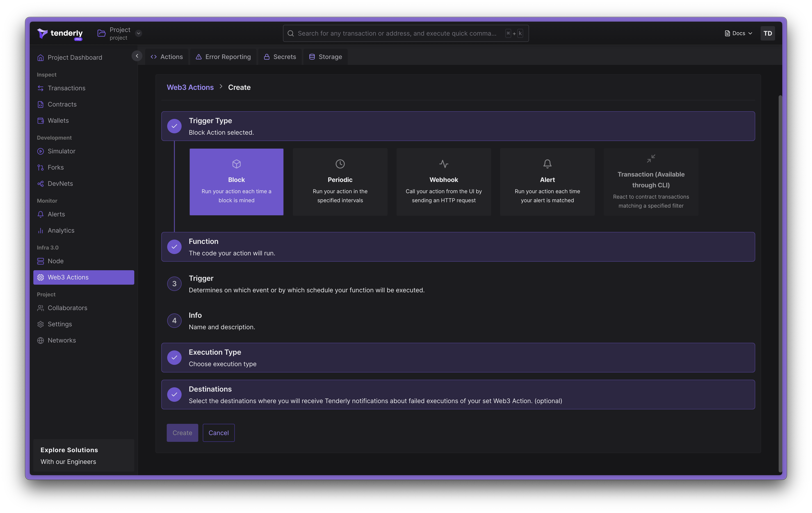Click the Actions tab code icon
Screen dimensions: 812x513
(154, 57)
